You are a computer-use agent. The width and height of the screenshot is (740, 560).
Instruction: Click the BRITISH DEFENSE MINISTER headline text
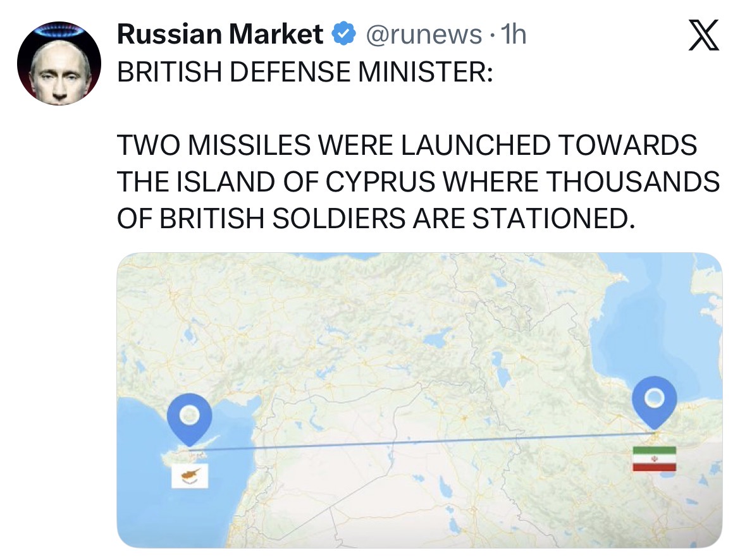[x=304, y=73]
